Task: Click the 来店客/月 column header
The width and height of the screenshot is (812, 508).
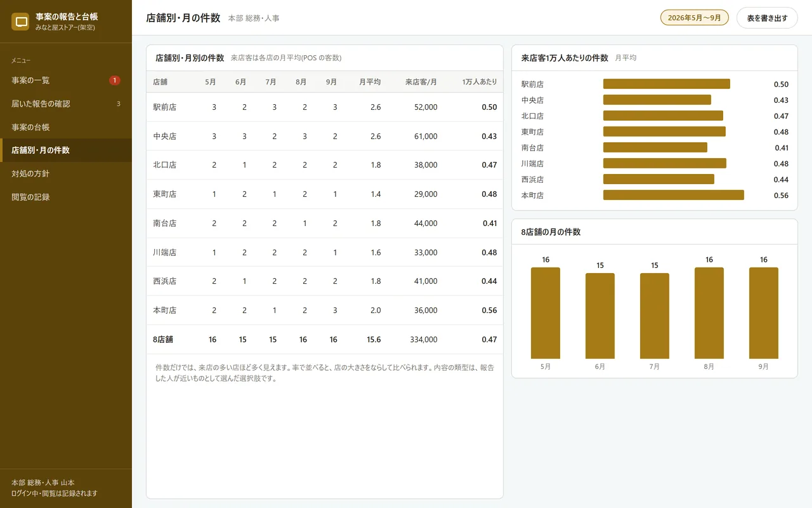Action: click(421, 82)
